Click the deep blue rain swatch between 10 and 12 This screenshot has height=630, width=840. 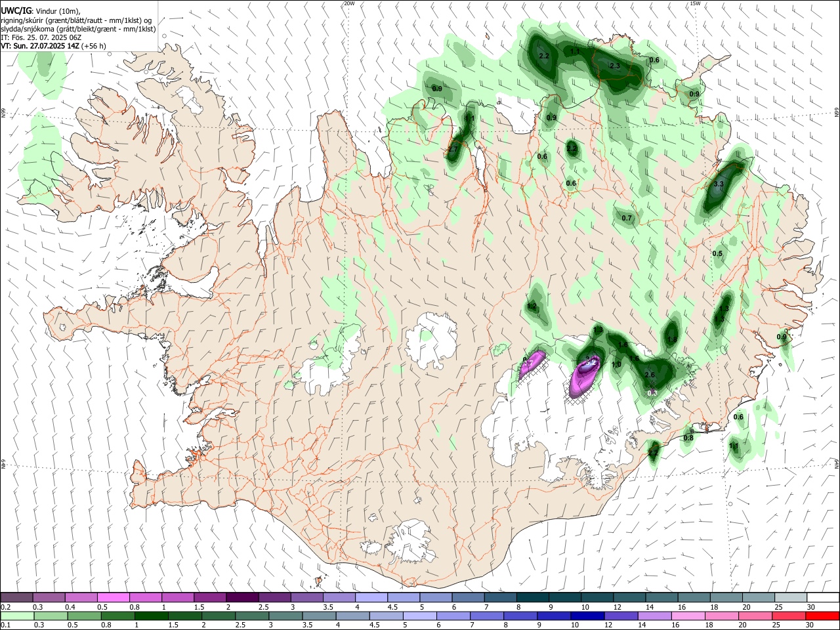tap(587, 616)
